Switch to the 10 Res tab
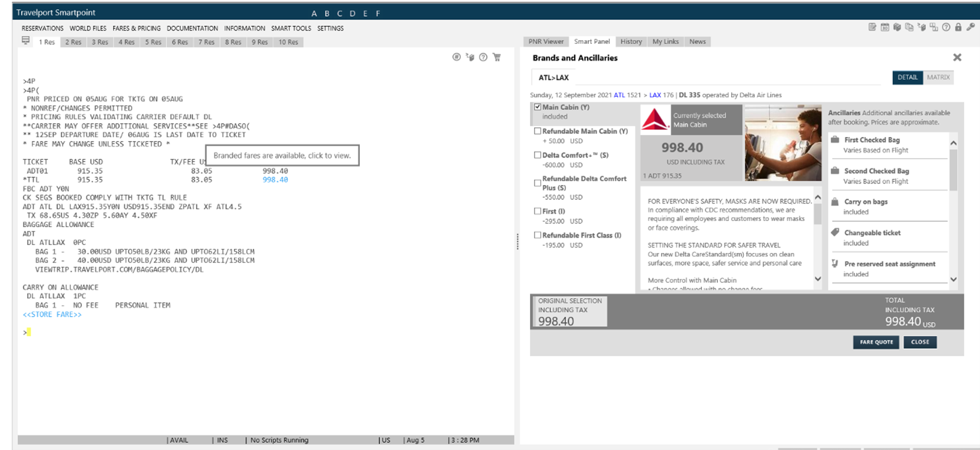Image resolution: width=980 pixels, height=450 pixels. [x=288, y=42]
